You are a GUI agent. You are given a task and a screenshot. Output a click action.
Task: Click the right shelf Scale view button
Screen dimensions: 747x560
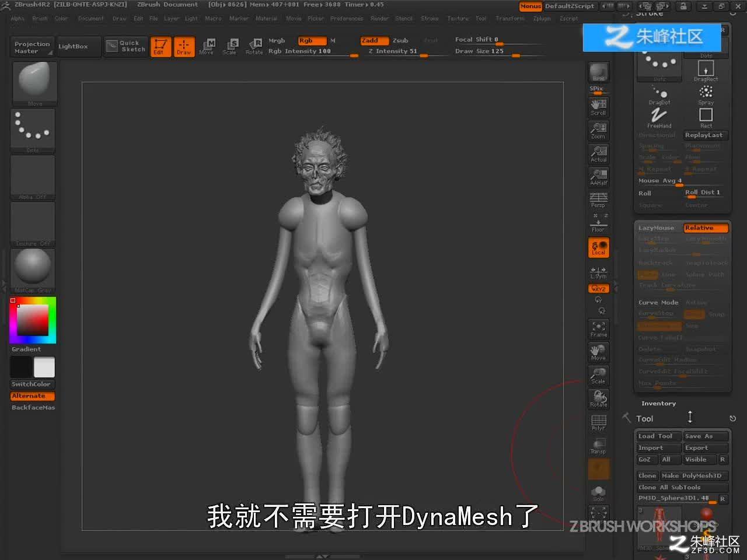[x=599, y=375]
